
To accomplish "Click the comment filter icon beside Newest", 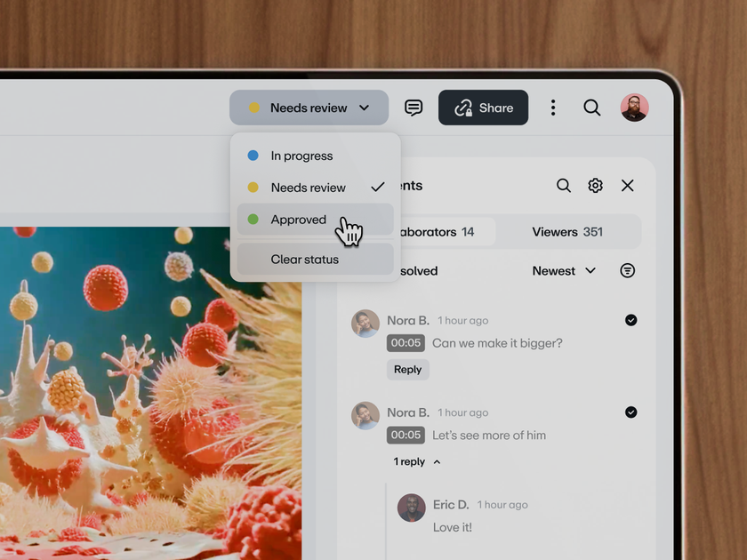I will [627, 270].
